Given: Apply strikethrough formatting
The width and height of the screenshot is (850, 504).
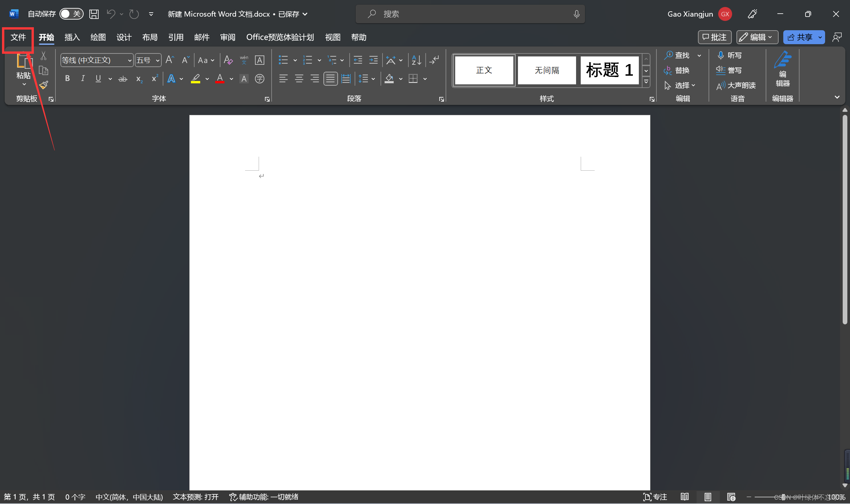Looking at the screenshot, I should tap(123, 79).
